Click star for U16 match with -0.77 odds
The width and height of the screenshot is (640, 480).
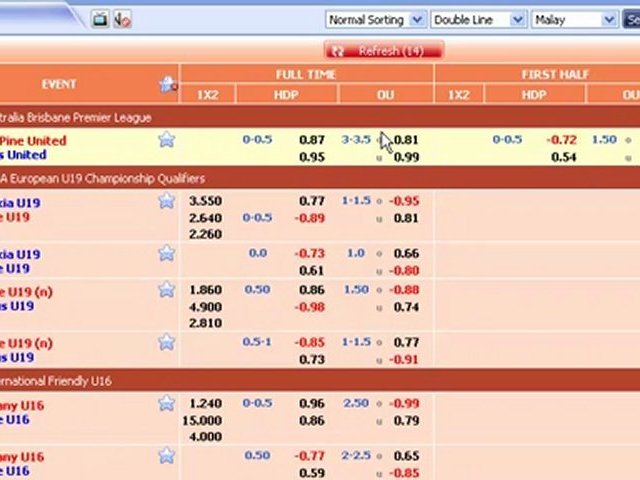point(166,456)
